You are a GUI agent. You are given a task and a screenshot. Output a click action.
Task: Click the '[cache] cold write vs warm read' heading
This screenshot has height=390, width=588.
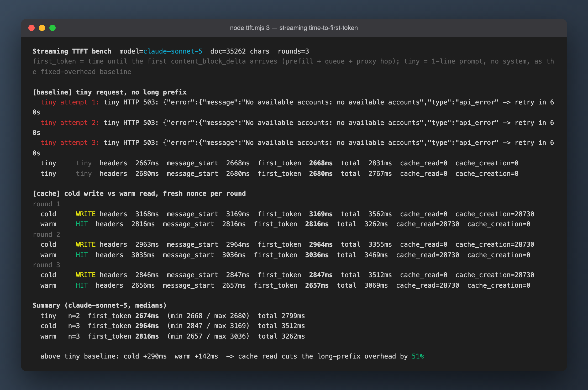(x=95, y=193)
